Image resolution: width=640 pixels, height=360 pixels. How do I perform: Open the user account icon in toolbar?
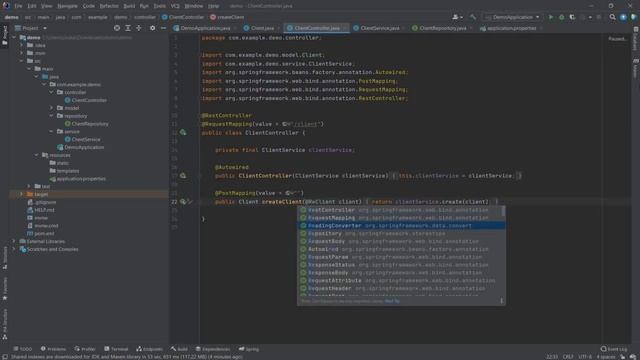pyautogui.click(x=457, y=17)
